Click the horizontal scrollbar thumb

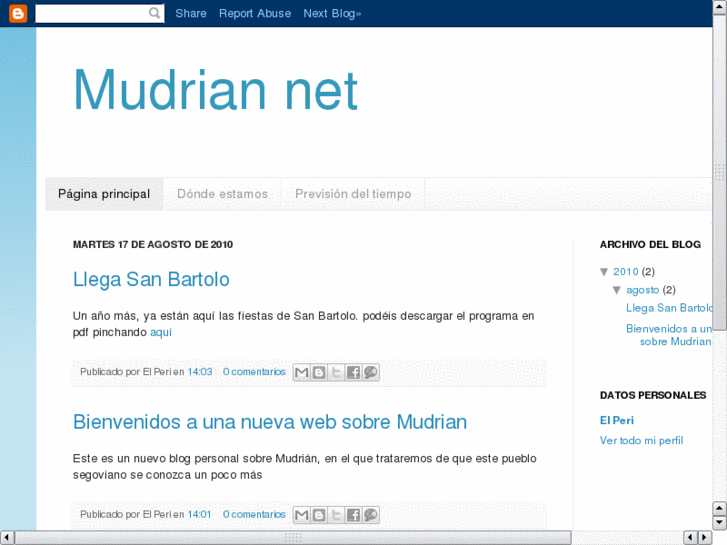click(x=293, y=538)
